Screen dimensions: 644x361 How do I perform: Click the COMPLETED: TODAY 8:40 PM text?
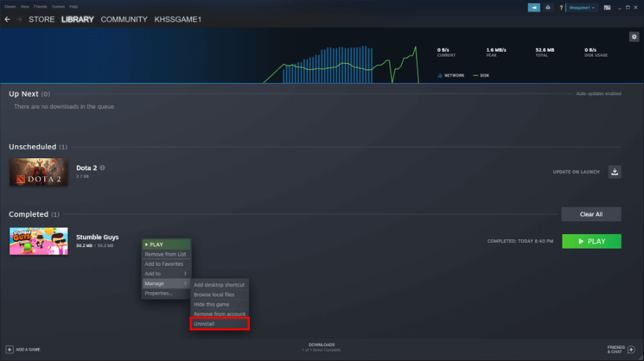coord(520,241)
